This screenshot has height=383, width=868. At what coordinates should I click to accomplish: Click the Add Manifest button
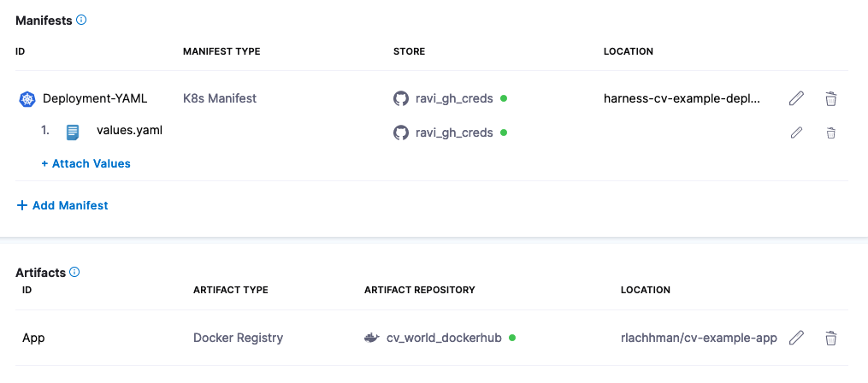point(62,205)
